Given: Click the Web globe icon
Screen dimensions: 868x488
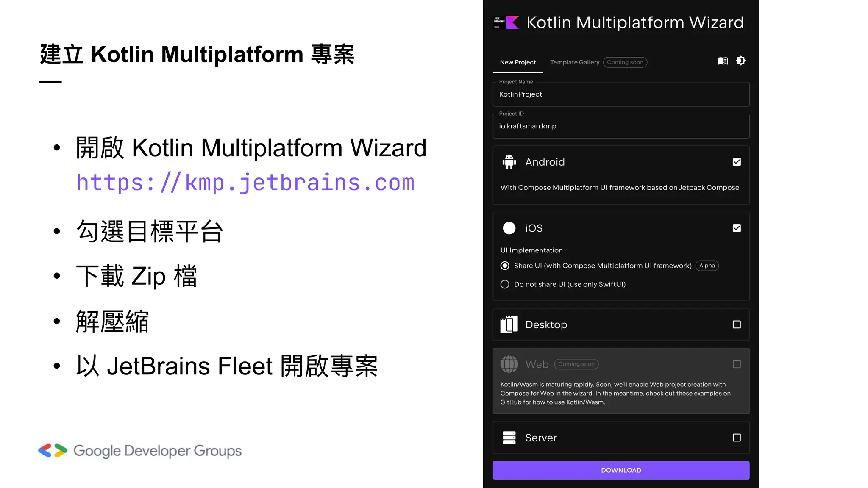Looking at the screenshot, I should (509, 364).
